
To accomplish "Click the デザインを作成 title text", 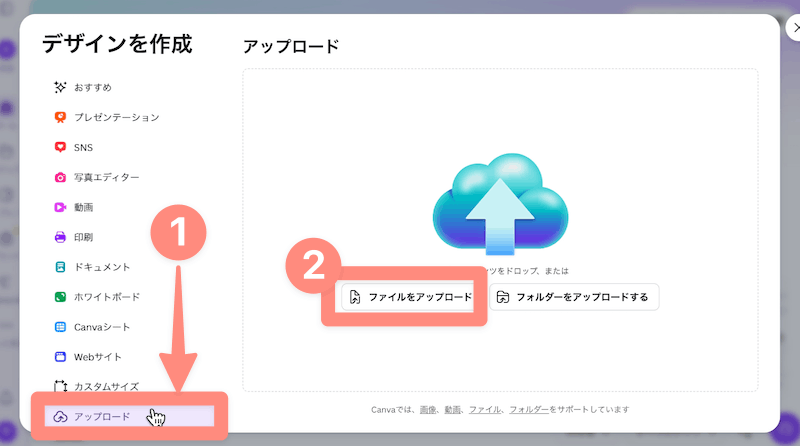I will pyautogui.click(x=117, y=44).
